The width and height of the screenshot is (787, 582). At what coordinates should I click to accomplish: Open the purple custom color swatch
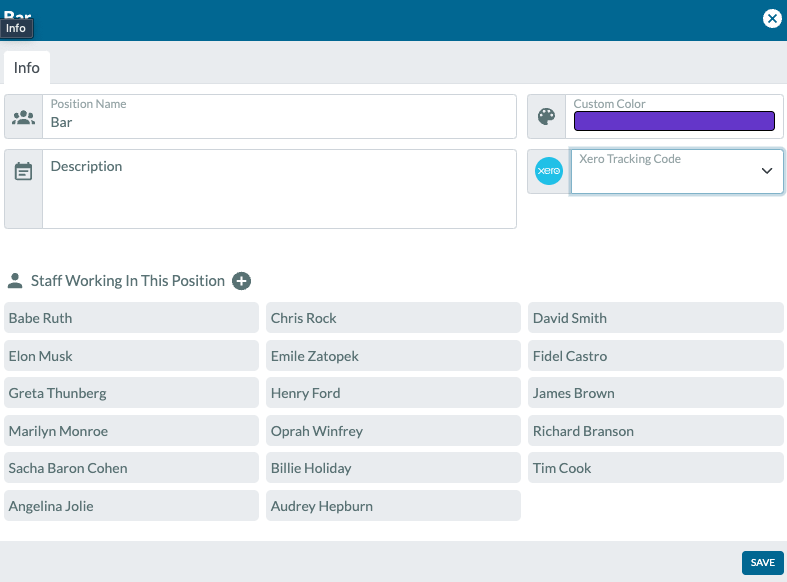point(674,121)
